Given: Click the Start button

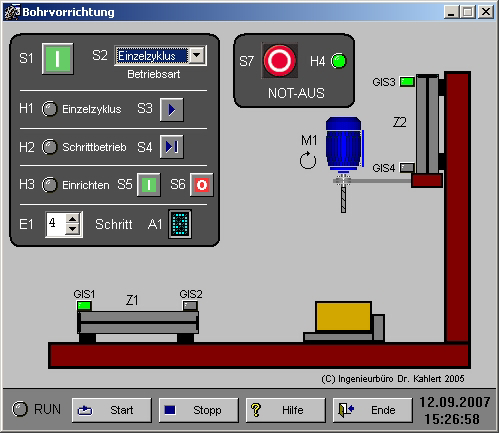Looking at the screenshot, I should pos(112,410).
